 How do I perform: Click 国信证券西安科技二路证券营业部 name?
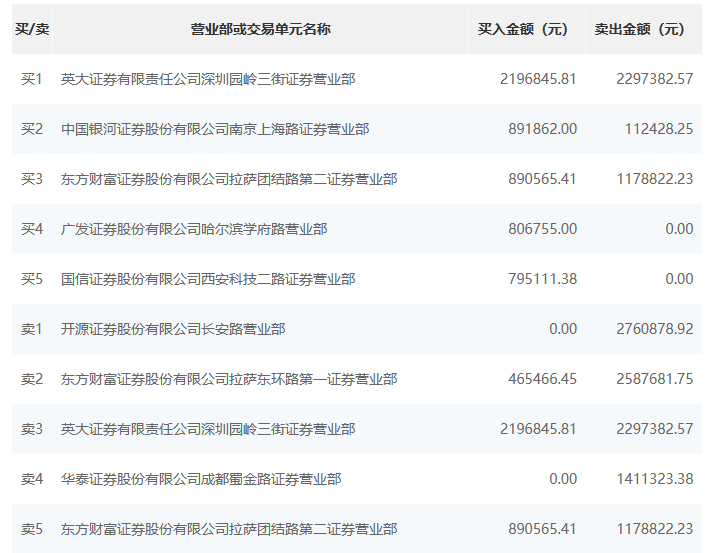pos(208,279)
